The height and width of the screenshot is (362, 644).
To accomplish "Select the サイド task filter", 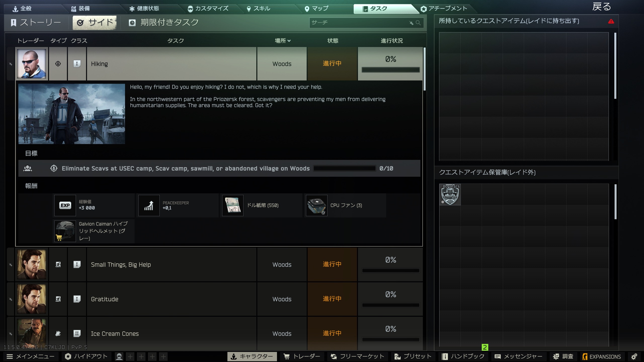I will click(x=95, y=23).
